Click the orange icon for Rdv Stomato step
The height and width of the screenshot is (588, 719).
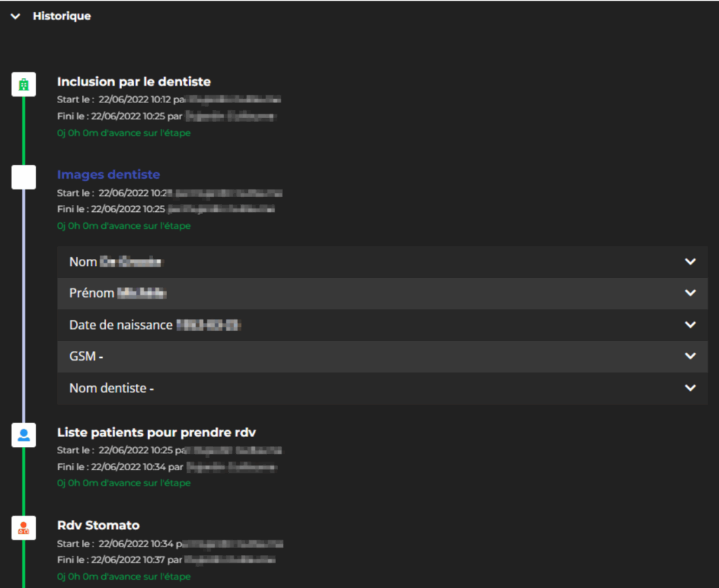point(24,528)
